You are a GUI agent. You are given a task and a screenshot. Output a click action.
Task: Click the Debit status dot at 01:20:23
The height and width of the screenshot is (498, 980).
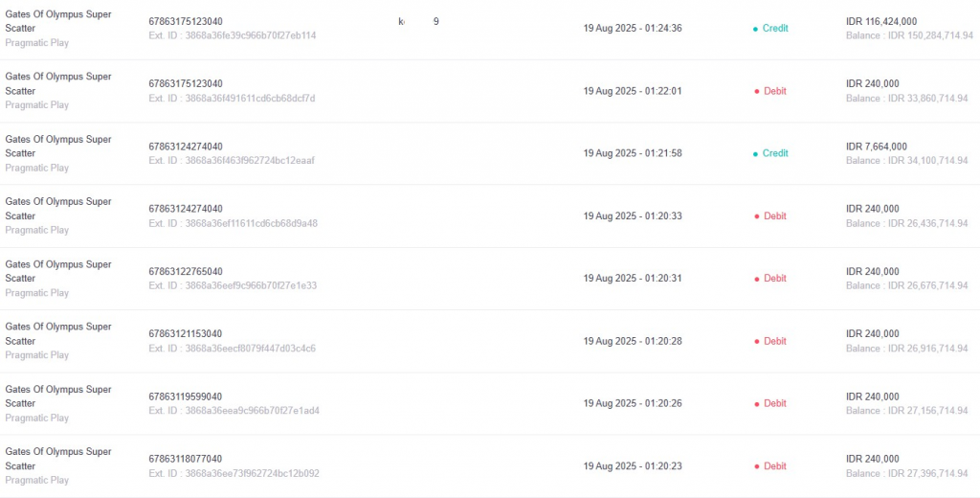click(757, 466)
